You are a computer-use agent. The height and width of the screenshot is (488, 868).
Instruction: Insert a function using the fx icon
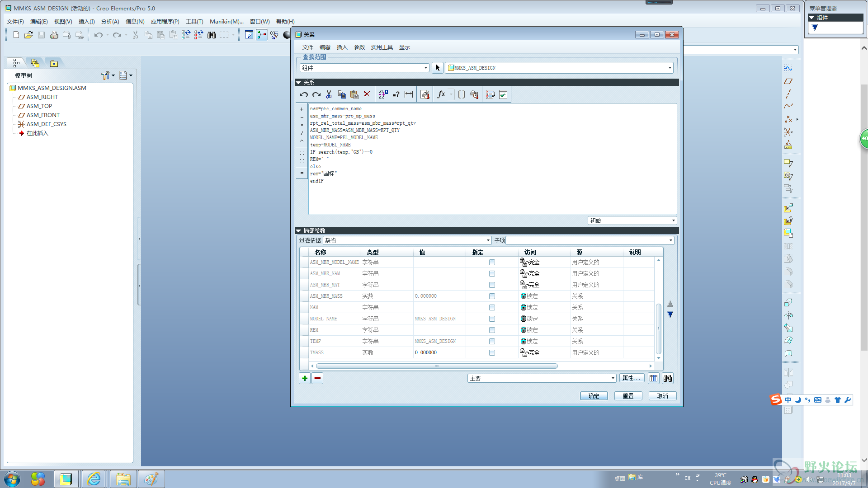click(441, 94)
